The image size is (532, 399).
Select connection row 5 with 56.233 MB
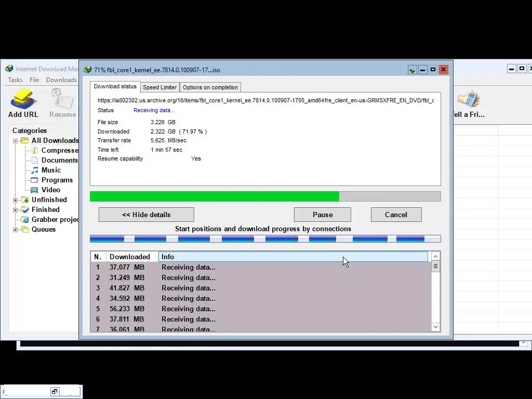[261, 309]
